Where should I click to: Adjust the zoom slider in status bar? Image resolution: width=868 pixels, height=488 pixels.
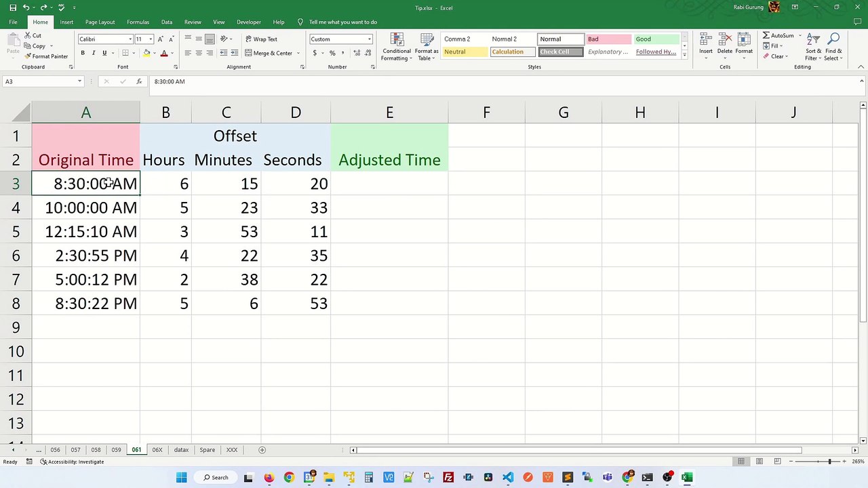pos(829,462)
